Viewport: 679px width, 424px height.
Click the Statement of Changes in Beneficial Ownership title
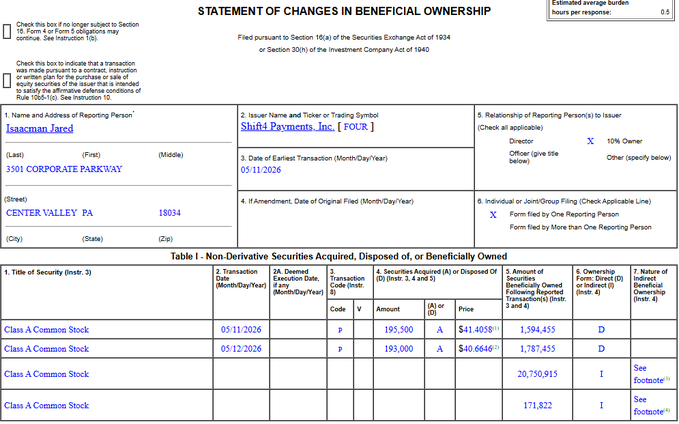(x=344, y=12)
